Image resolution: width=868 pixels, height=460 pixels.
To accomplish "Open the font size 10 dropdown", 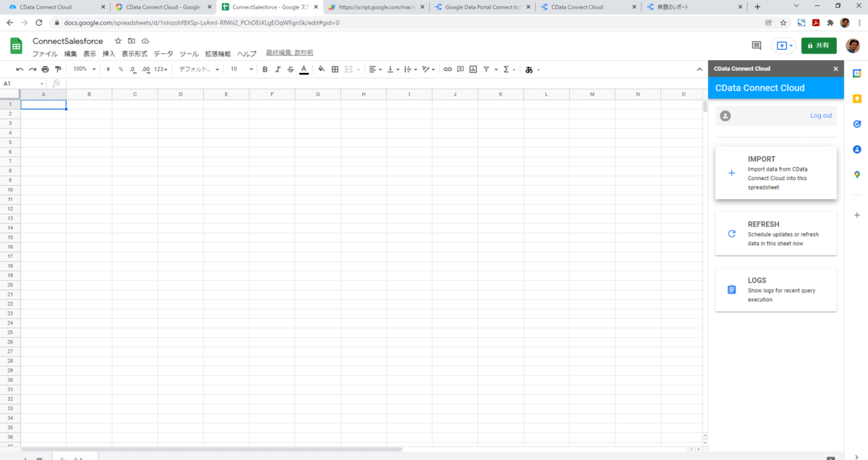I will 242,69.
